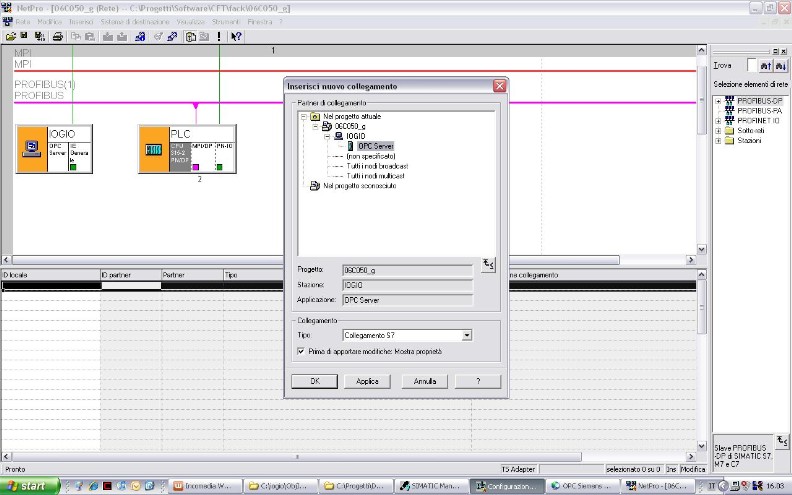The width and height of the screenshot is (792, 495).
Task: Switch to OPC Siemens taskbar button
Action: pos(582,486)
